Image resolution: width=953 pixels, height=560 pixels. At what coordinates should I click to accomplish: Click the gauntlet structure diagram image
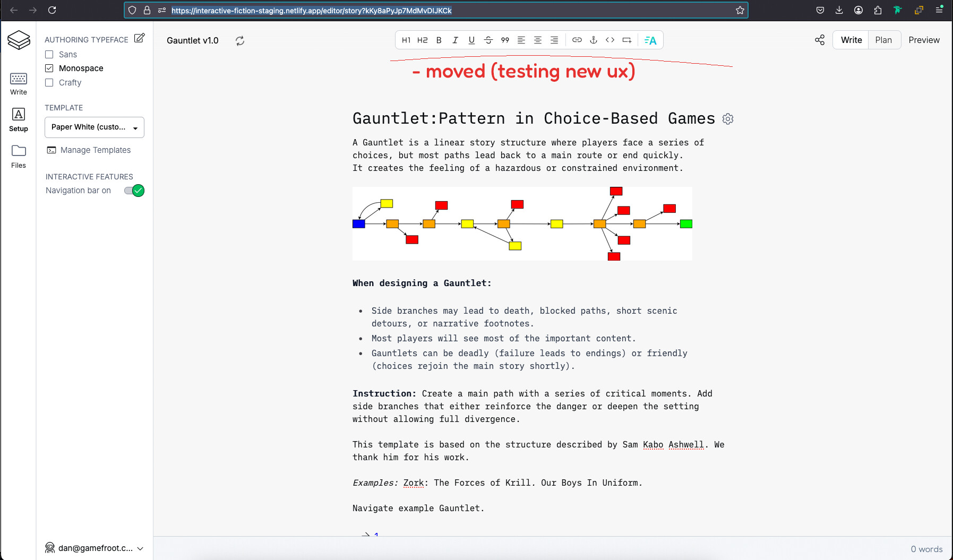click(x=522, y=223)
